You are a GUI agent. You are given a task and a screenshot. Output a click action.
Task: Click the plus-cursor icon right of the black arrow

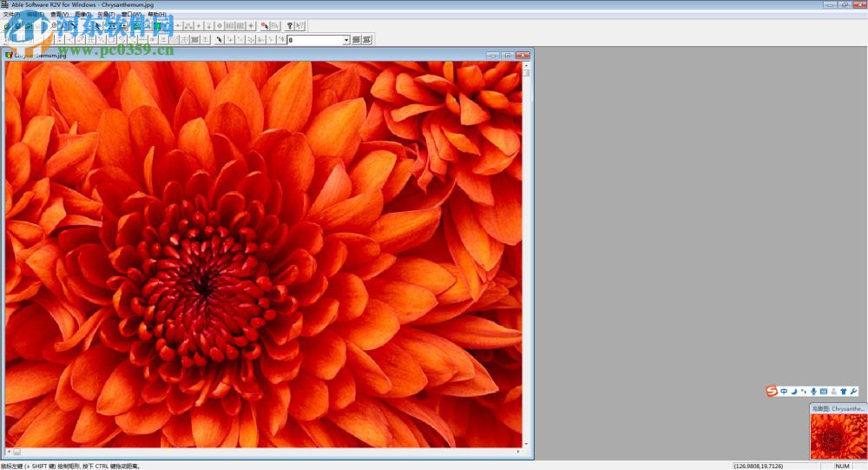(x=230, y=40)
